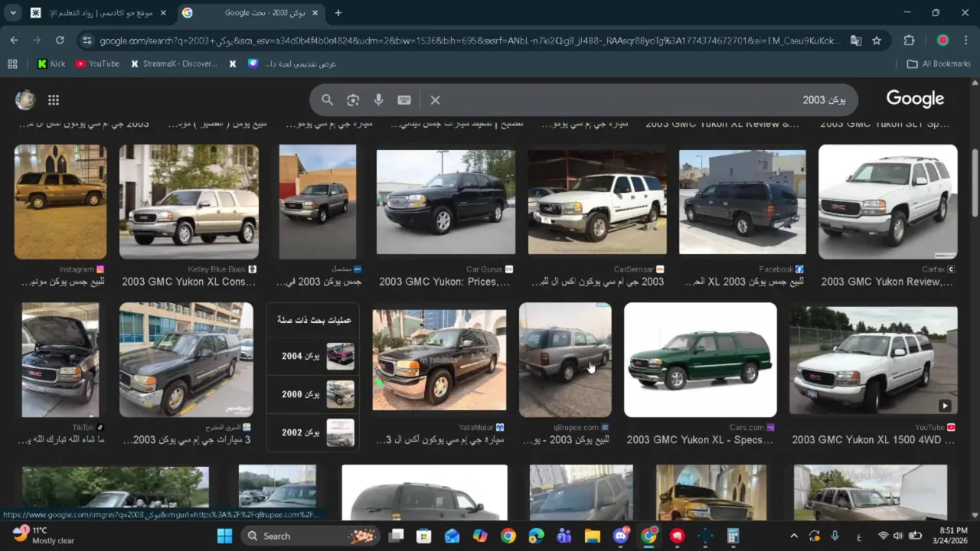Go back to the previous page
980x551 pixels.
click(x=14, y=40)
